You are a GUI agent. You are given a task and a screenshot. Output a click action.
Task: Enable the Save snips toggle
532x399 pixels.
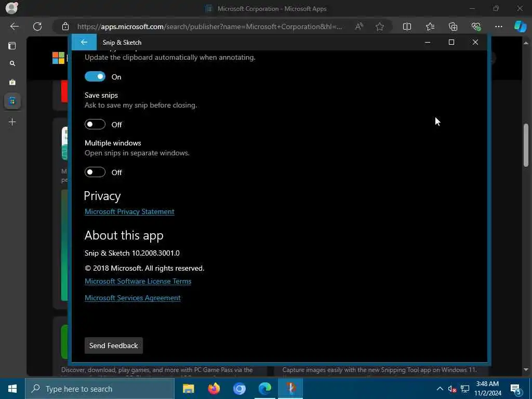coord(95,125)
